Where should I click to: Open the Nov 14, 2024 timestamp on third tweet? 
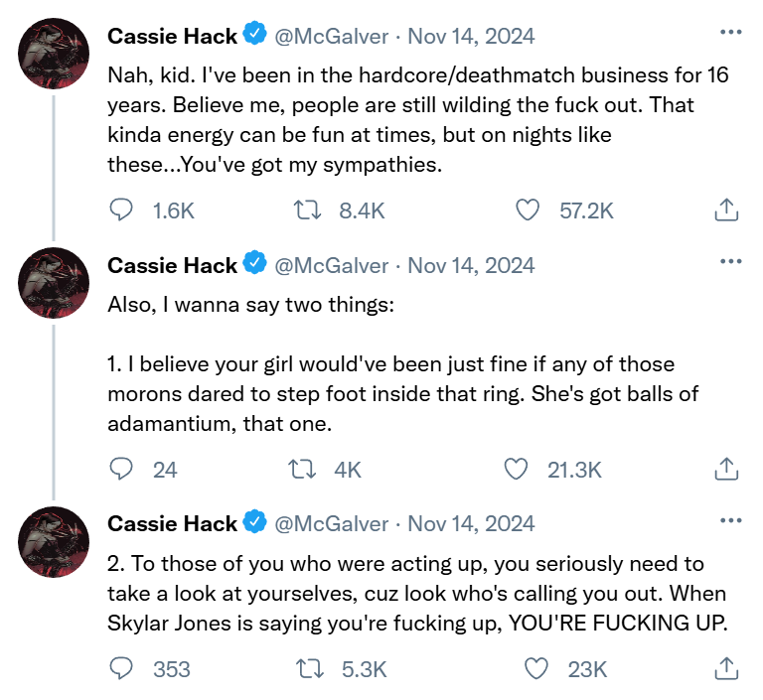coord(471,523)
